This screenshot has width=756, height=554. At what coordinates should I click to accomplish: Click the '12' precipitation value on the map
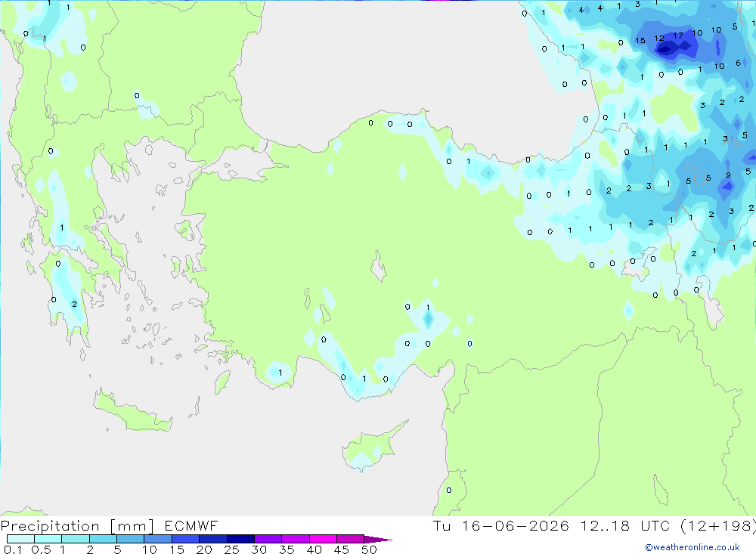(659, 38)
